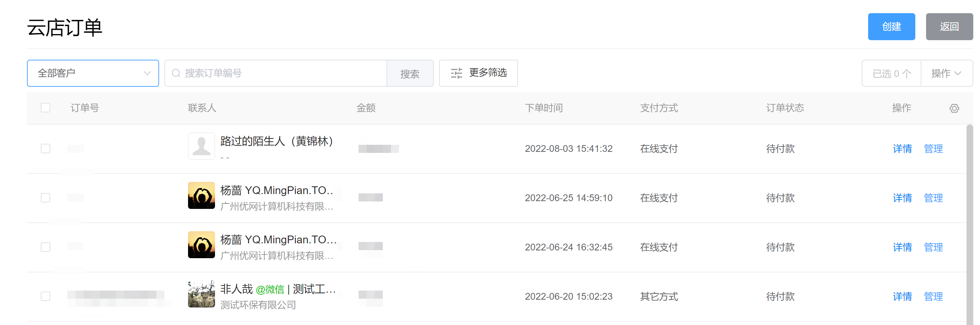Click 详情 for the 2022-06-20 order

(x=902, y=296)
